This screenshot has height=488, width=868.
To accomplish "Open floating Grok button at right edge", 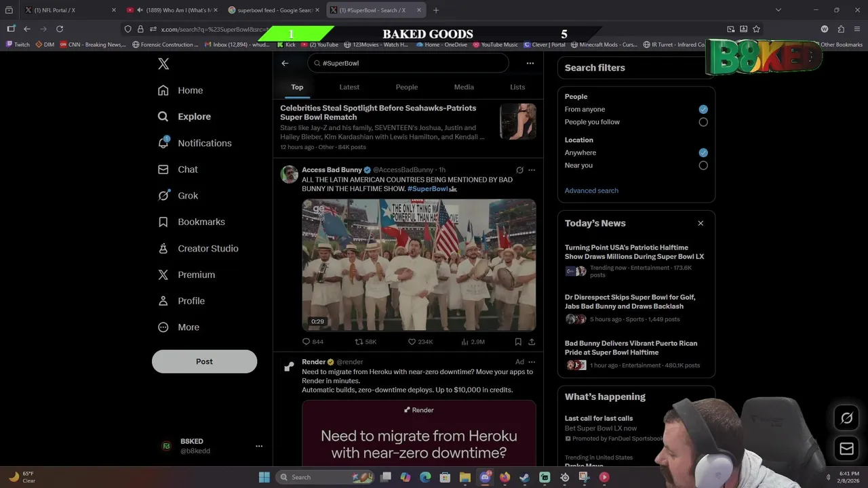I will click(846, 418).
